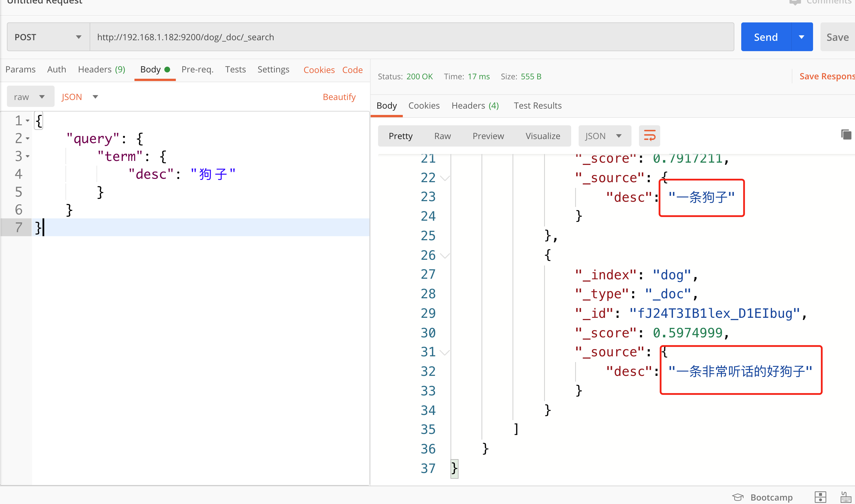855x504 pixels.
Task: Open the response Headers (4) tab
Action: click(475, 106)
